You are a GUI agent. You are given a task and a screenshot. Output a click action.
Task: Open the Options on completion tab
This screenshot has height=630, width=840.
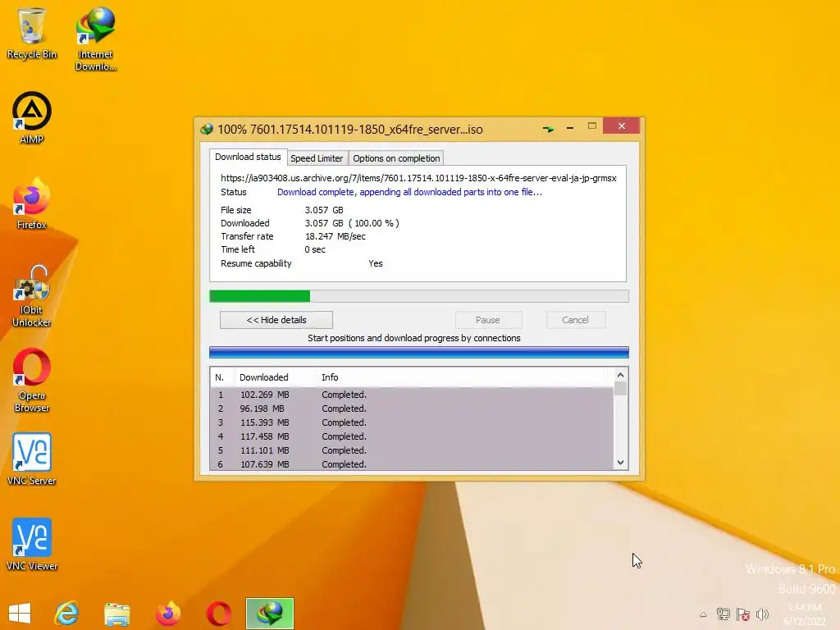[x=396, y=158]
